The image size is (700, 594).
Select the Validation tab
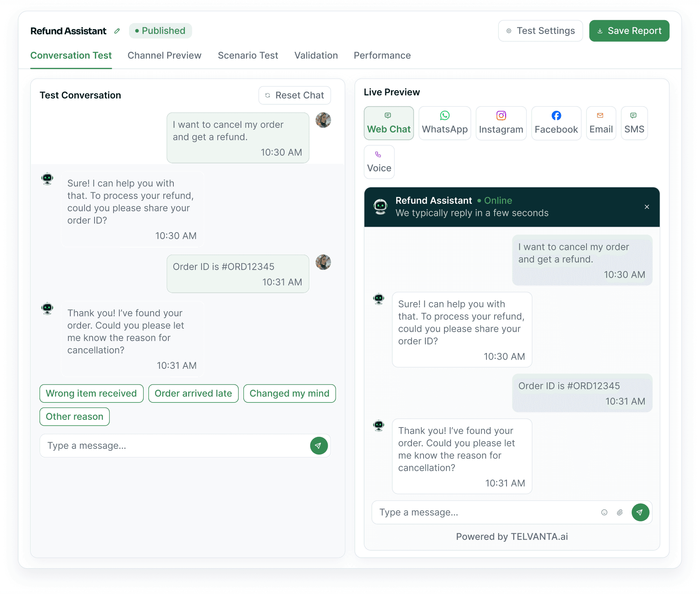point(316,56)
